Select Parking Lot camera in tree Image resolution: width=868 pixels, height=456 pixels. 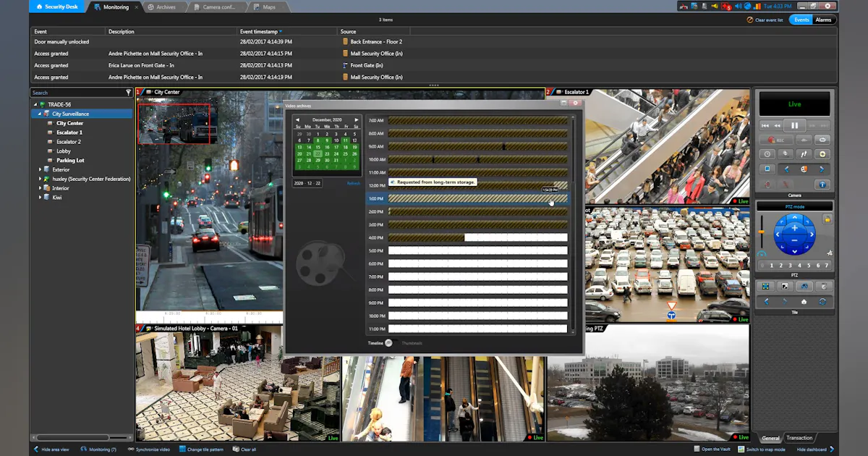click(x=70, y=161)
